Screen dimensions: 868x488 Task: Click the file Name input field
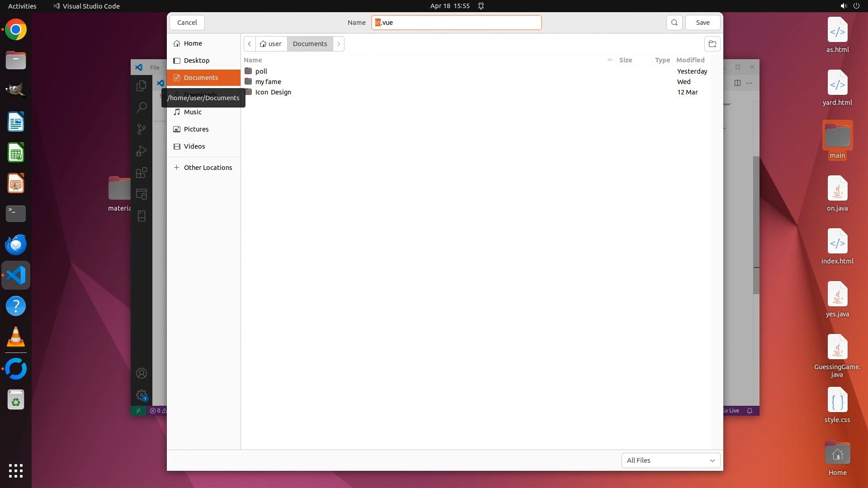click(x=457, y=23)
